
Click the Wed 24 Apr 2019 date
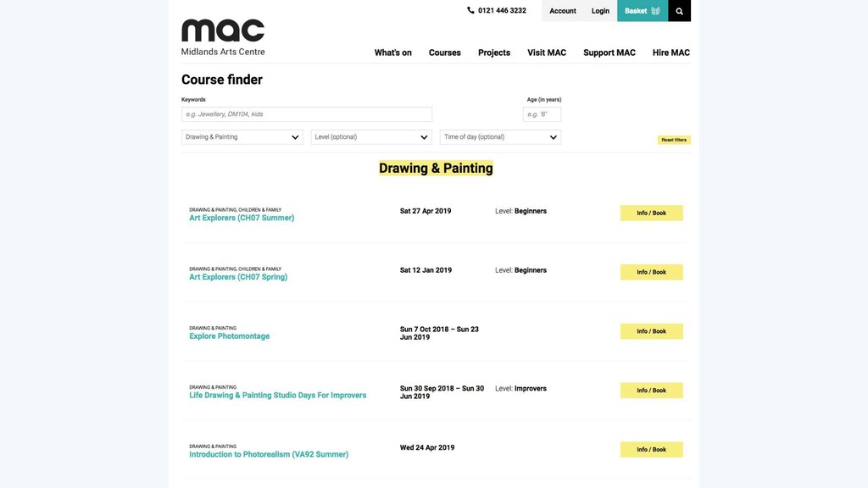click(x=427, y=447)
